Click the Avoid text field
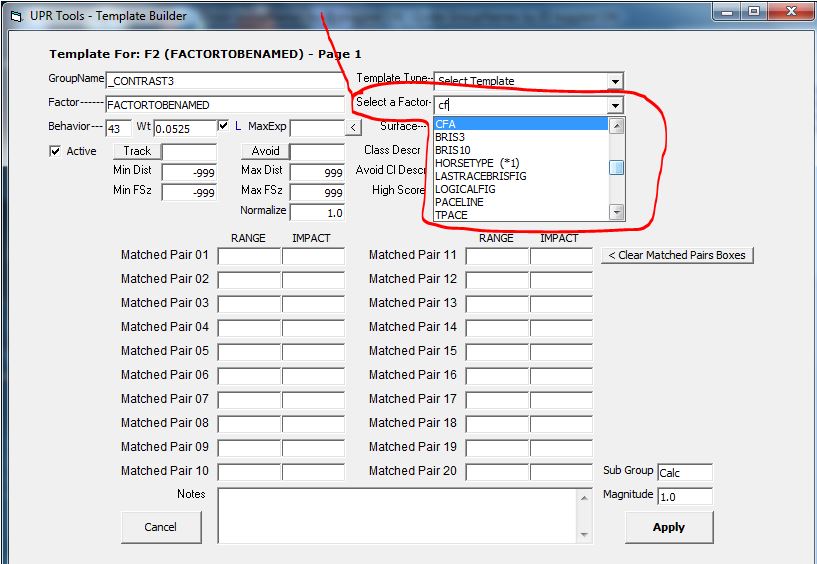 pyautogui.click(x=317, y=152)
